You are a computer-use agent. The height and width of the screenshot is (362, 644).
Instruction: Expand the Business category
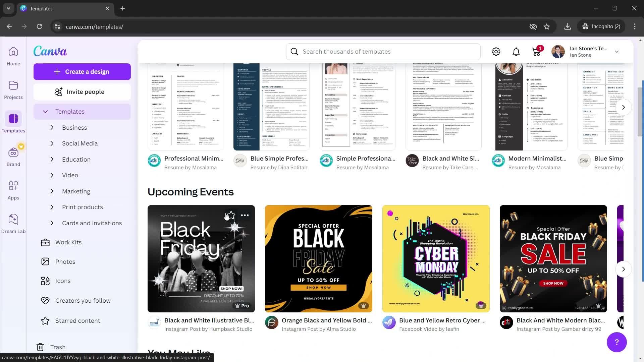tap(52, 128)
